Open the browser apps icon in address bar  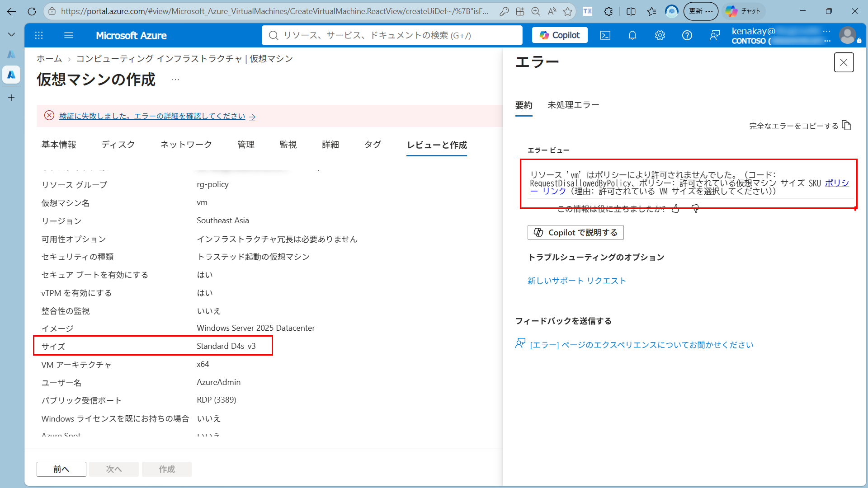coord(520,11)
